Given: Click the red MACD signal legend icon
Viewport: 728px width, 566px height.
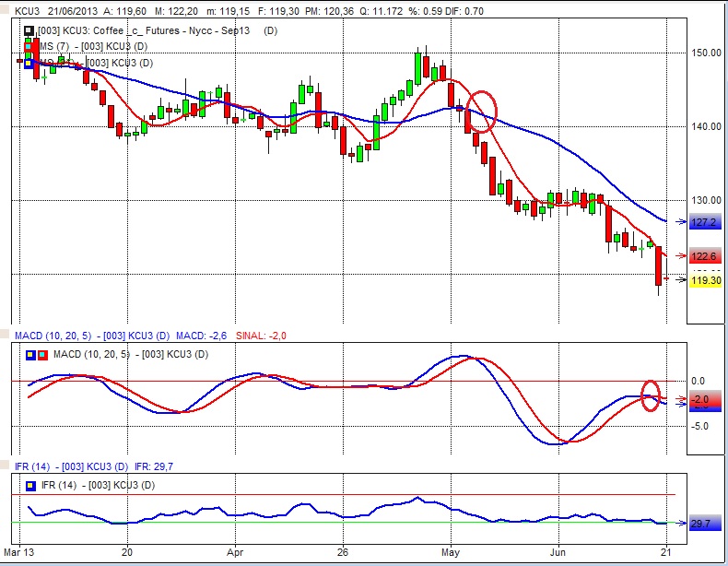Looking at the screenshot, I should point(41,355).
